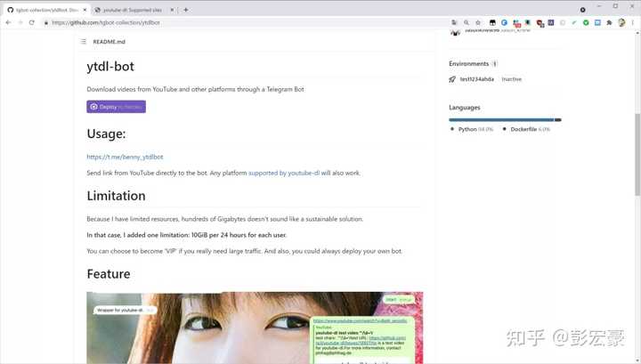The width and height of the screenshot is (641, 364).
Task: Click the rocket icon beside test1234abda
Action: click(452, 79)
